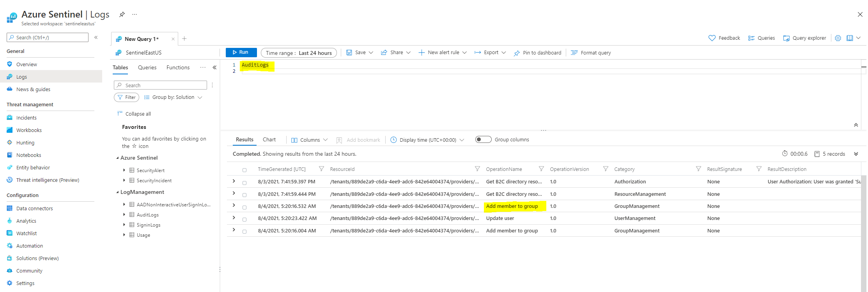This screenshot has width=868, height=292.
Task: Open the ellipsis menu beside the title
Action: (135, 14)
